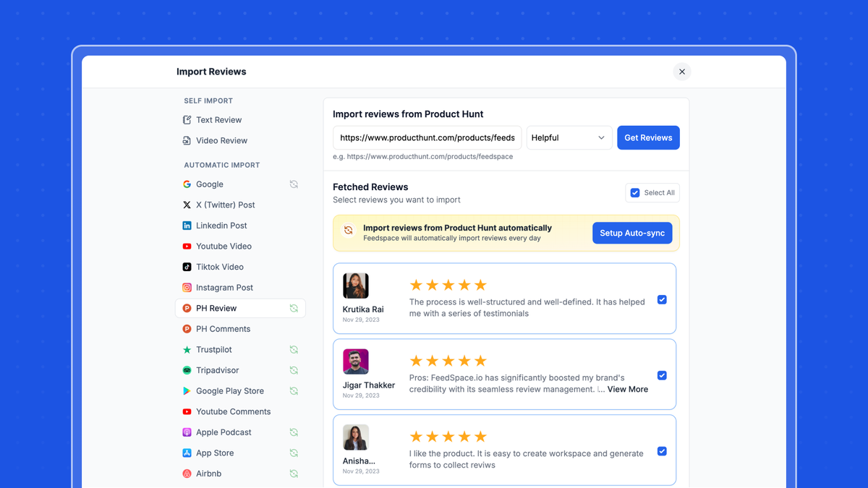Click the Tiktok Video icon in sidebar

187,266
